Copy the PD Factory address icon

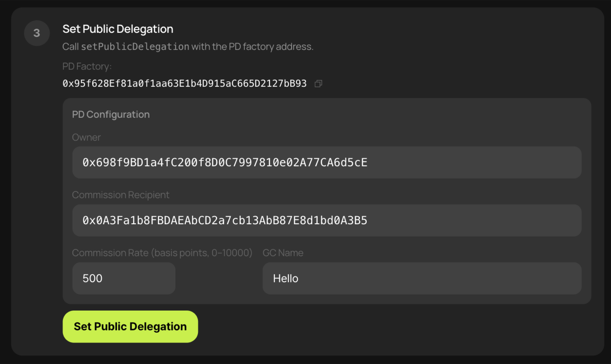point(318,83)
